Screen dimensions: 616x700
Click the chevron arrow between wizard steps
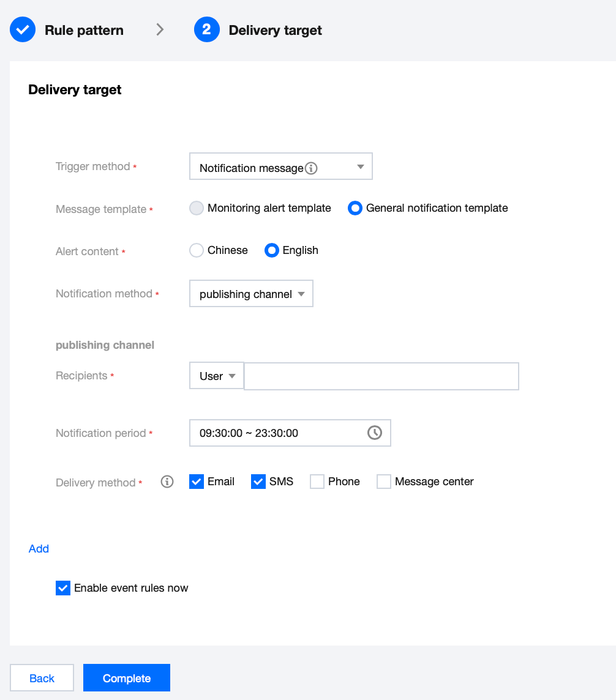pyautogui.click(x=160, y=30)
